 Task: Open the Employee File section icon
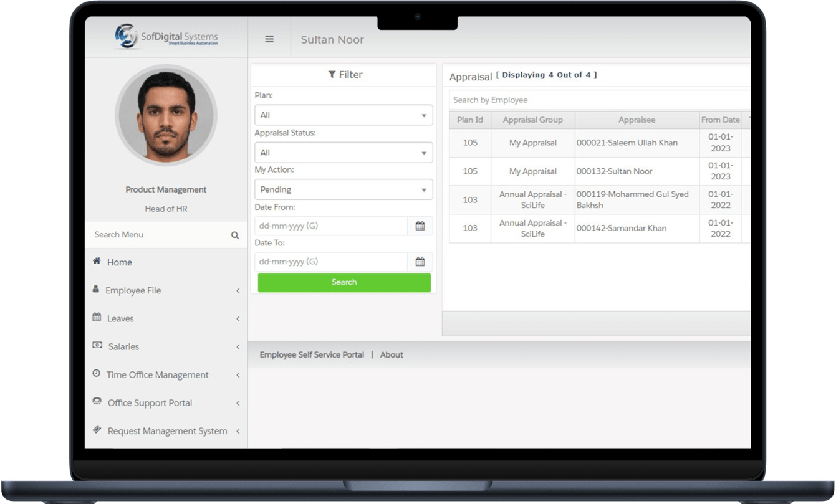(96, 290)
